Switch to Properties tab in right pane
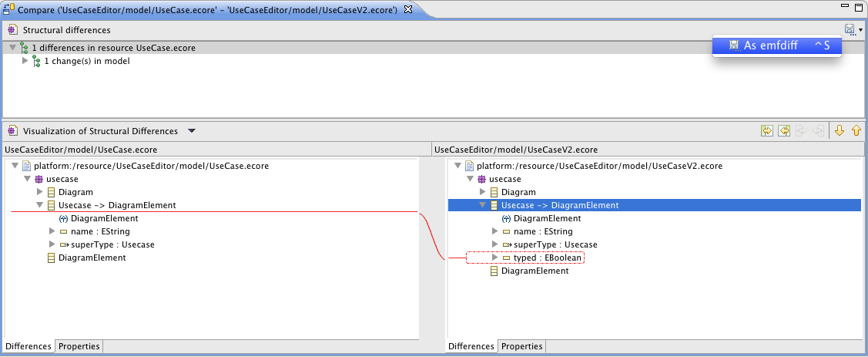 522,346
